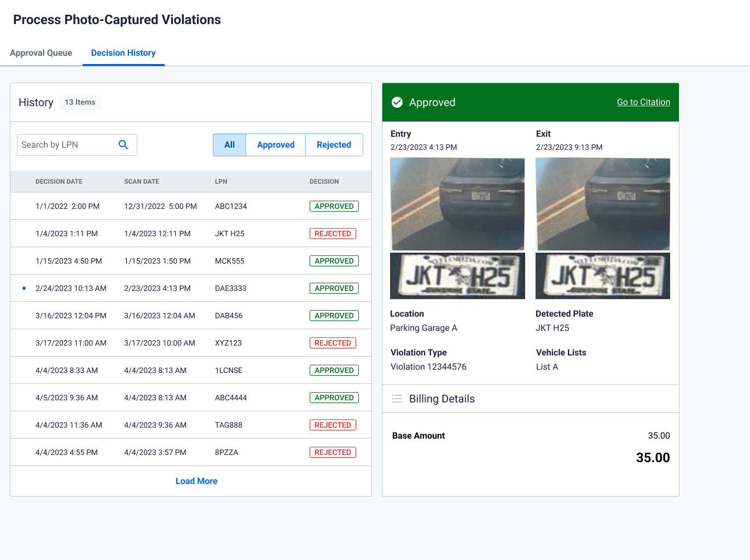Click the blue dot row indicator

[x=24, y=288]
